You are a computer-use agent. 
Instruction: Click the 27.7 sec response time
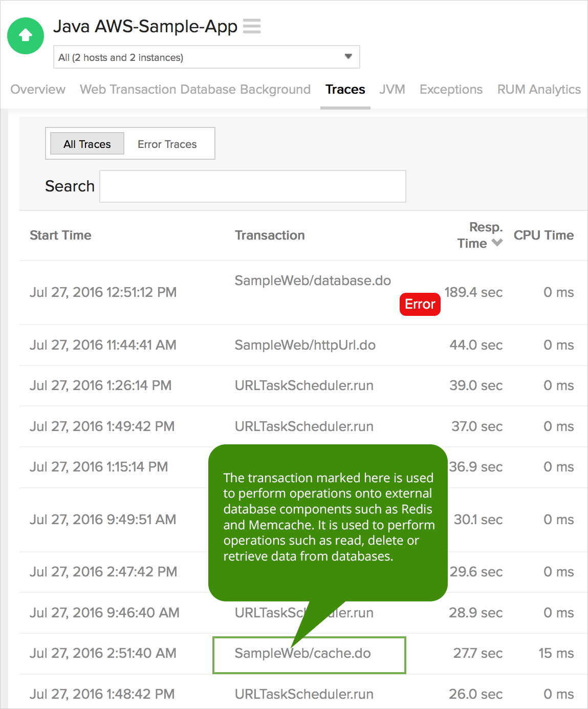478,653
